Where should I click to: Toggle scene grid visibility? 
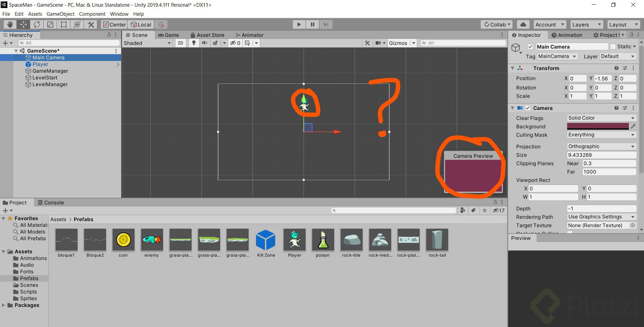(248, 43)
